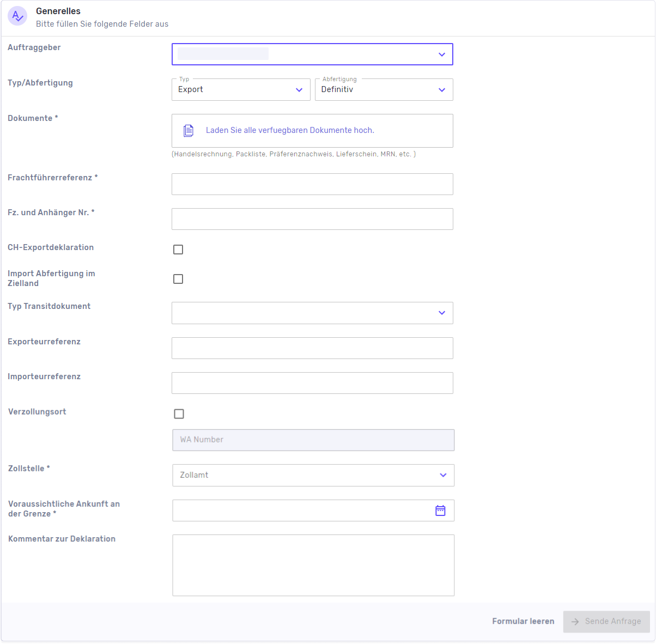This screenshot has width=656, height=644.
Task: Open the Typ dropdown showing Export
Action: click(x=299, y=89)
